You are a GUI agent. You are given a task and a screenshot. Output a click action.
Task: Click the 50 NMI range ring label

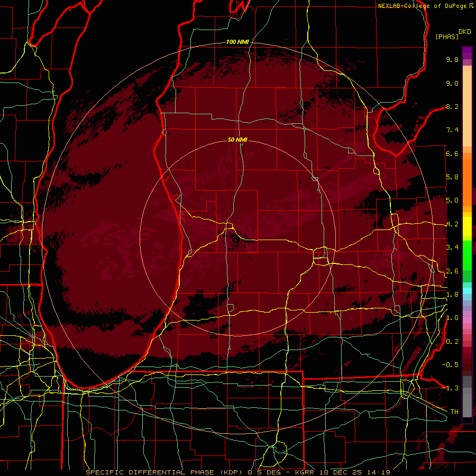tap(237, 140)
